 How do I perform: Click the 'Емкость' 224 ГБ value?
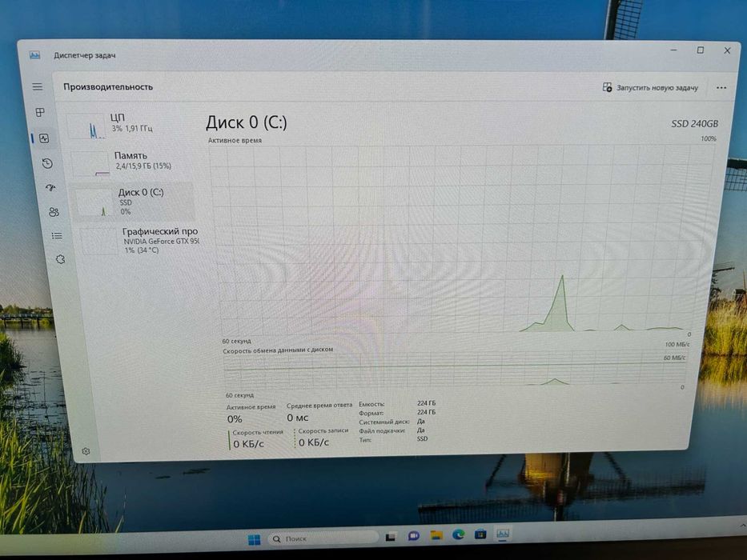tap(427, 403)
